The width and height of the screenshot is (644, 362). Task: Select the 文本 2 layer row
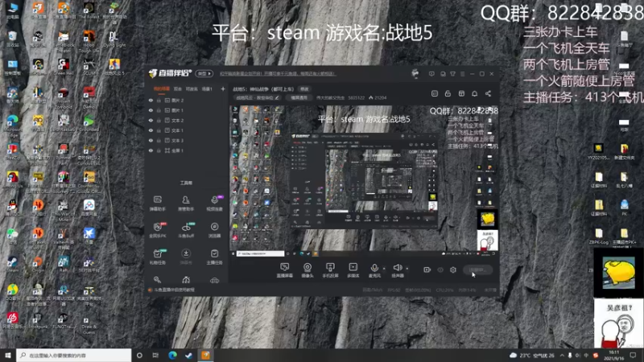tap(187, 120)
